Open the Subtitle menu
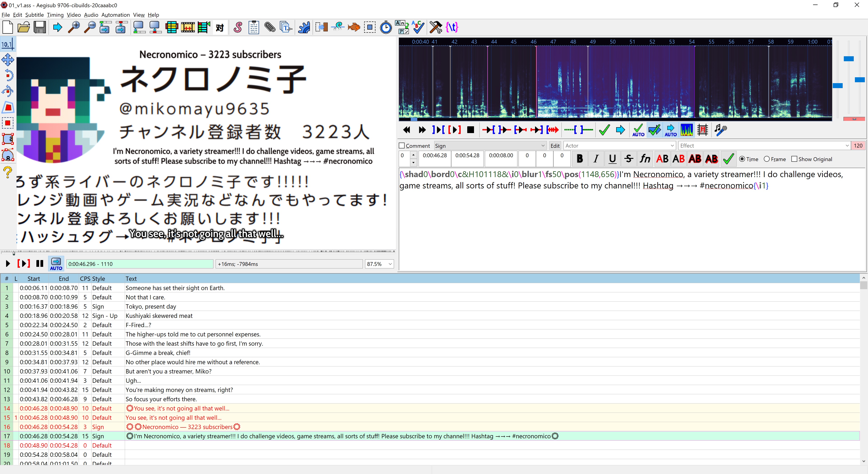The height and width of the screenshot is (474, 868). tap(34, 15)
